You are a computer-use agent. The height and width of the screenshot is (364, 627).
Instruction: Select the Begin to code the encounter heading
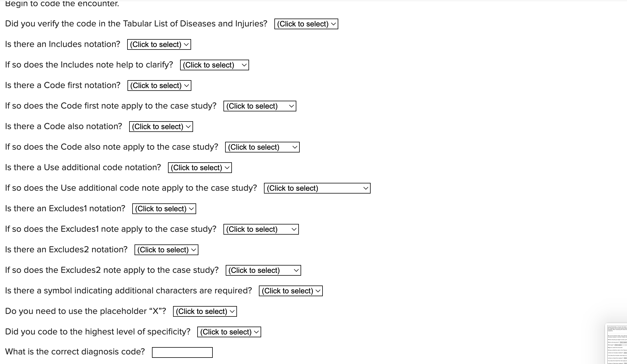[x=62, y=4]
